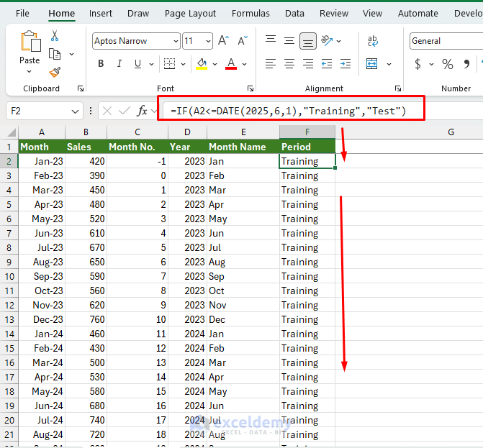Image resolution: width=483 pixels, height=448 pixels.
Task: Click the Middle Align icon
Action: (x=289, y=40)
